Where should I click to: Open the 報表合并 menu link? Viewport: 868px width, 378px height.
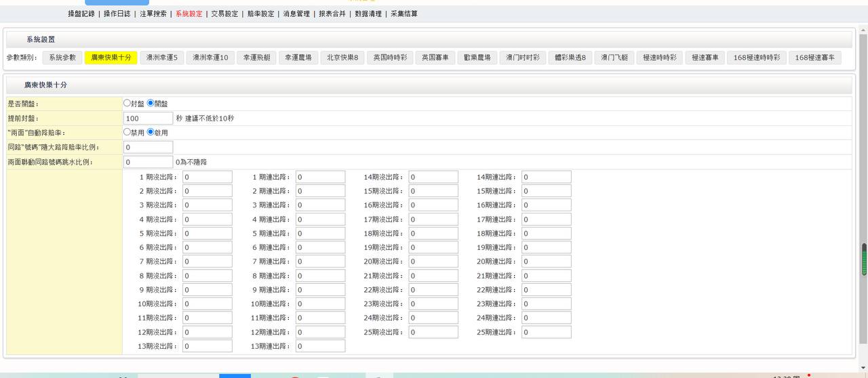point(332,14)
